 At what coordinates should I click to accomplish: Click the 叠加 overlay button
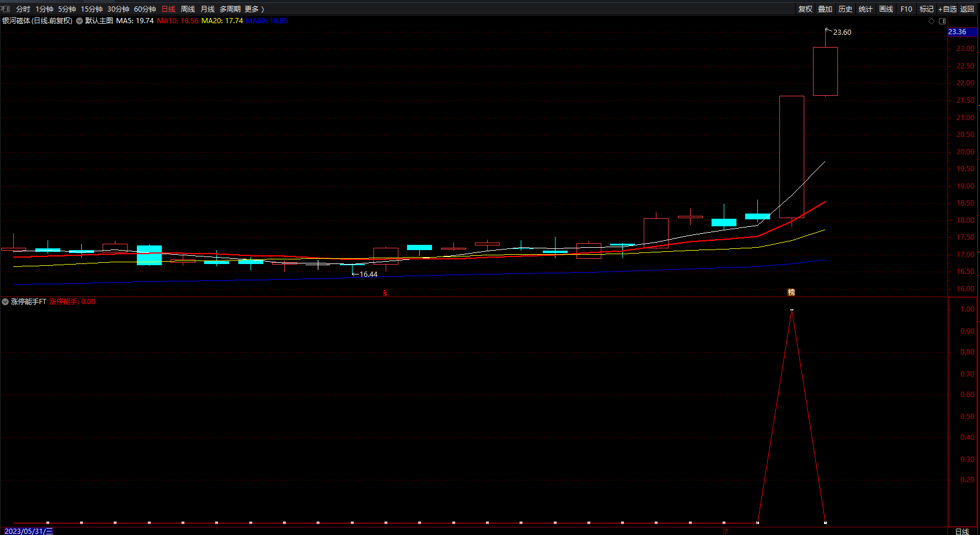825,9
